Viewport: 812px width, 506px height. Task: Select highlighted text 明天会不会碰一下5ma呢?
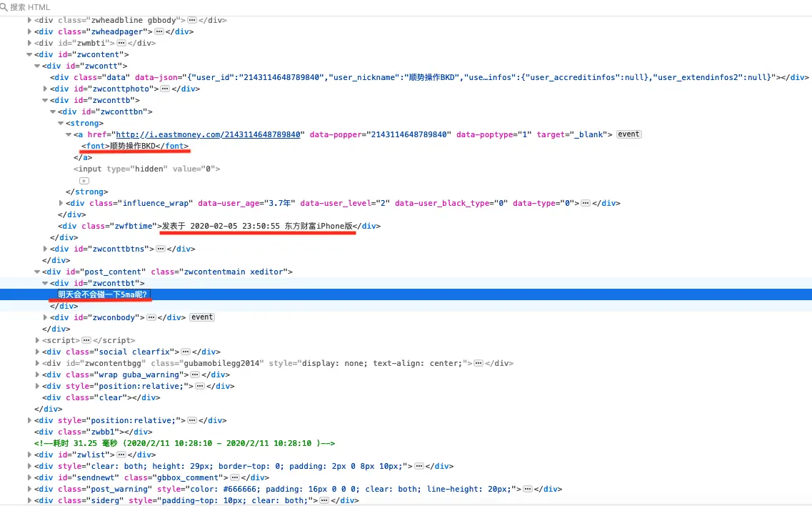(103, 294)
